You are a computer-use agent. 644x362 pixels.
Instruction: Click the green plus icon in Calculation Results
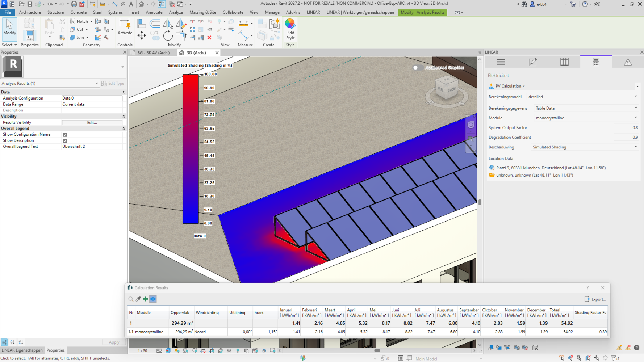[146, 299]
